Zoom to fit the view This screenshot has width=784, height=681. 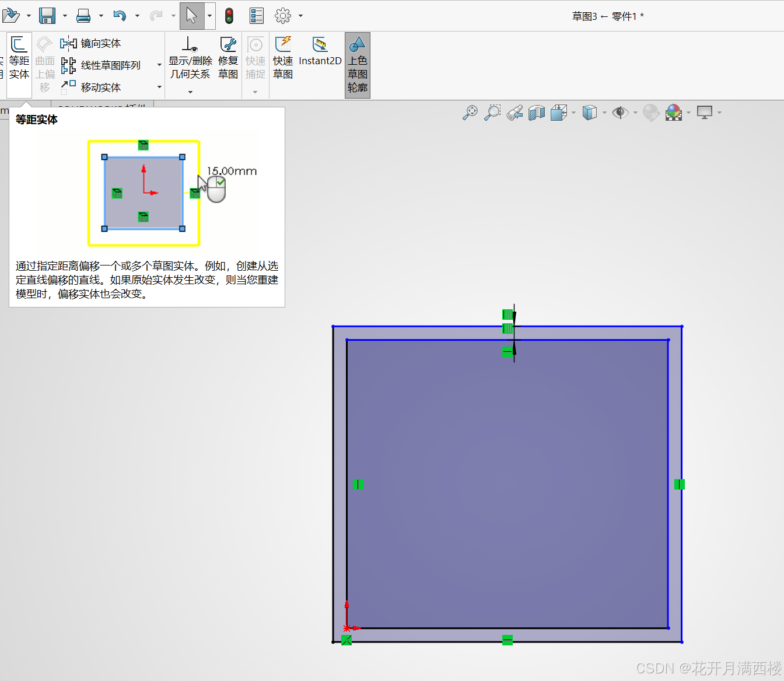(x=470, y=113)
